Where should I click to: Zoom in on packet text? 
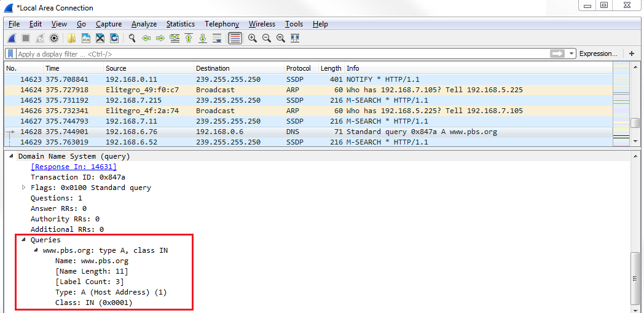pyautogui.click(x=253, y=38)
